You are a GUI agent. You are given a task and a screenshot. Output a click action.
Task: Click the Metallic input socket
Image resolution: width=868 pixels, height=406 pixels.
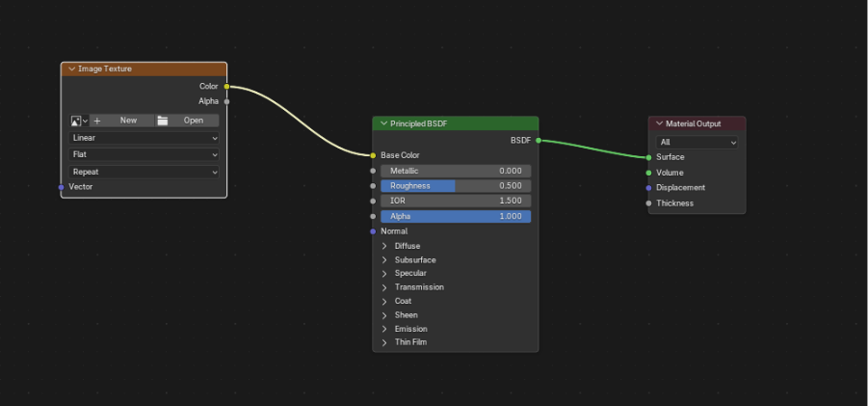click(x=373, y=171)
